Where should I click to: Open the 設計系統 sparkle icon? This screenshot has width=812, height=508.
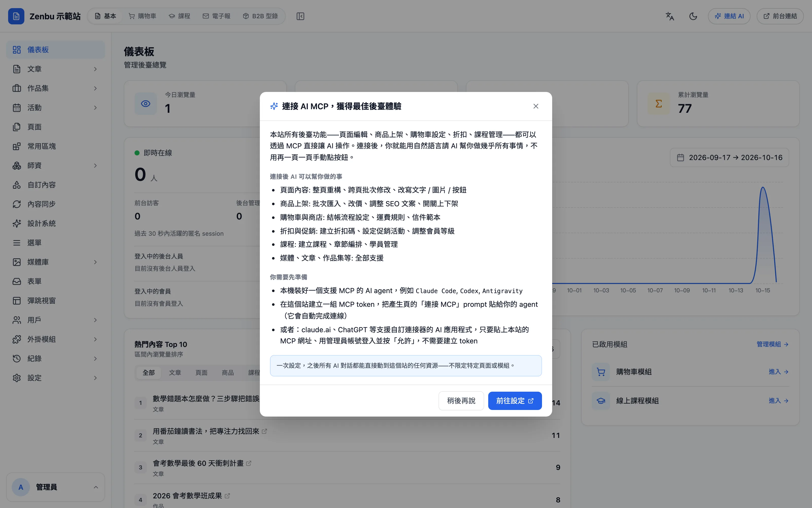(17, 224)
